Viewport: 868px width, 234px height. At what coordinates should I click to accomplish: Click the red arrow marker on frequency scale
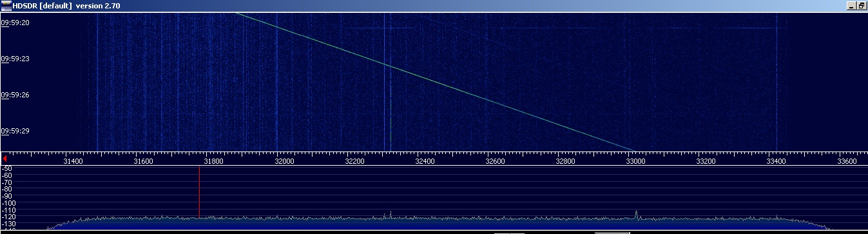(x=5, y=158)
